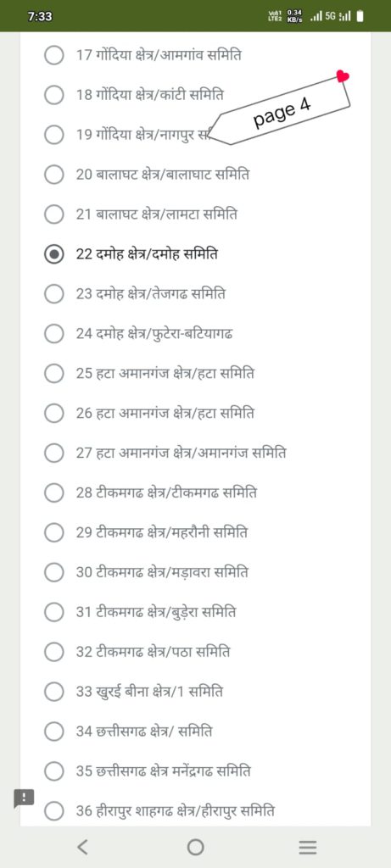Tap the Android back navigation arrow
Viewport: 391px width, 868px height.
point(82,847)
